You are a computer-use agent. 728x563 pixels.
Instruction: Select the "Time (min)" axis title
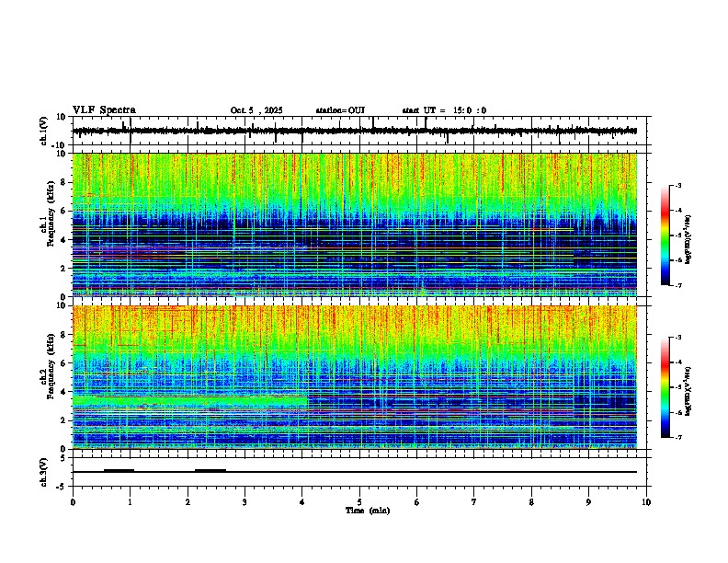click(x=368, y=511)
